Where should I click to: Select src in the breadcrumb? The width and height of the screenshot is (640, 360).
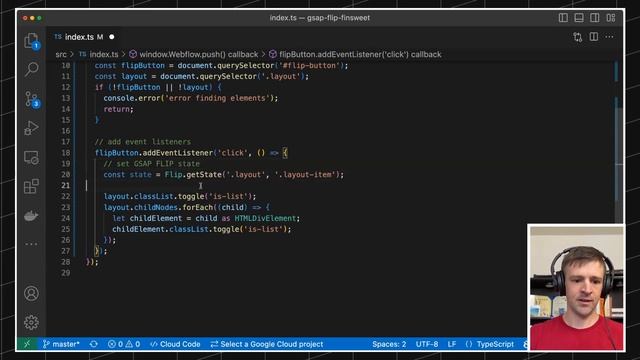coord(61,54)
